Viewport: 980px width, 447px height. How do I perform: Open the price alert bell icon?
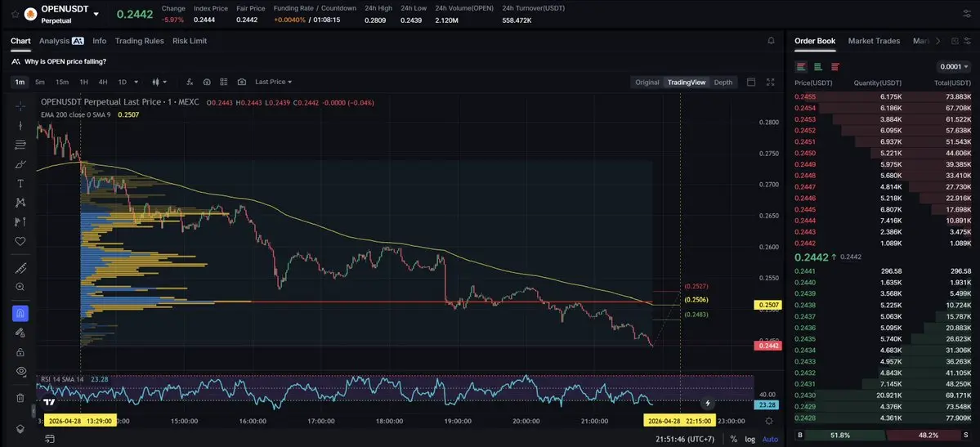pos(771,41)
